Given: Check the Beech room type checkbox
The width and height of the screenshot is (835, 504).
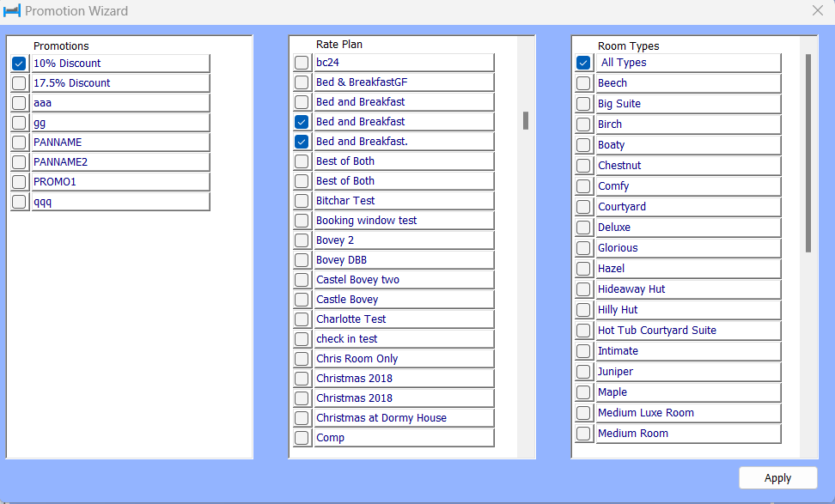Looking at the screenshot, I should 583,83.
